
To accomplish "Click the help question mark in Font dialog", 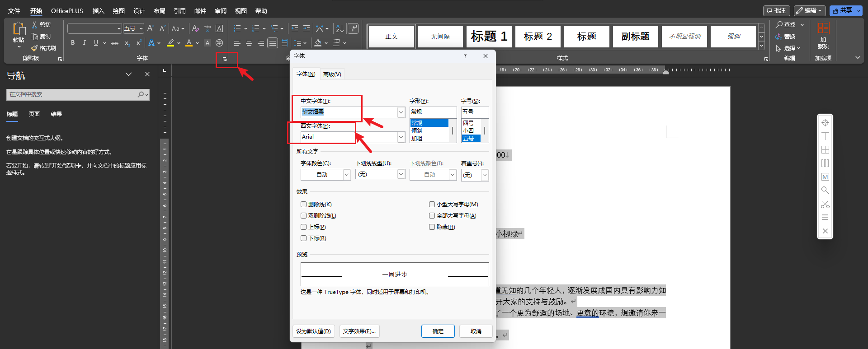I will (x=465, y=56).
